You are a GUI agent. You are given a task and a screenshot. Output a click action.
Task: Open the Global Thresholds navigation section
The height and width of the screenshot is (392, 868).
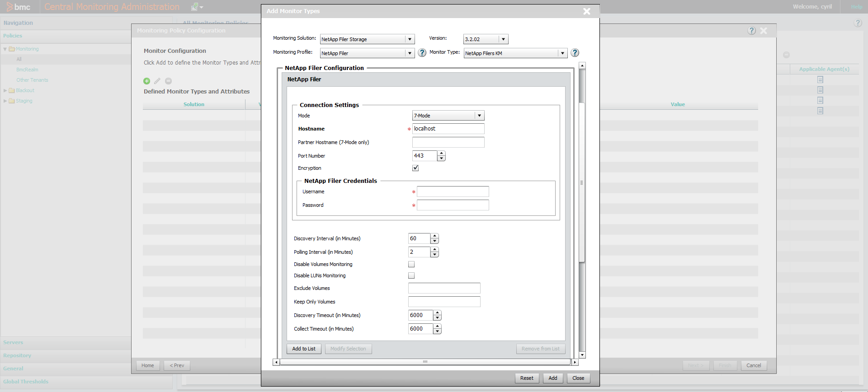point(26,382)
